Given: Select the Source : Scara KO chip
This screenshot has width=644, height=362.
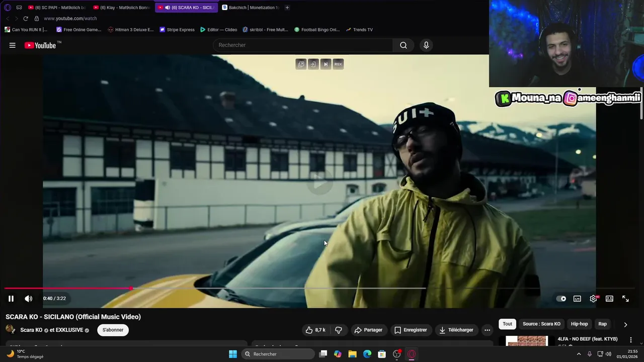Looking at the screenshot, I should point(541,324).
